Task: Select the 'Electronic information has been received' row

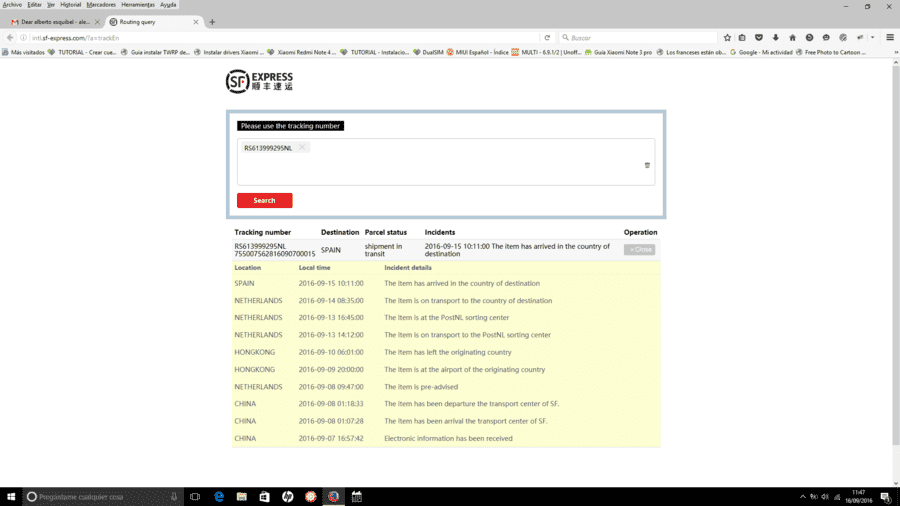Action: pos(446,438)
